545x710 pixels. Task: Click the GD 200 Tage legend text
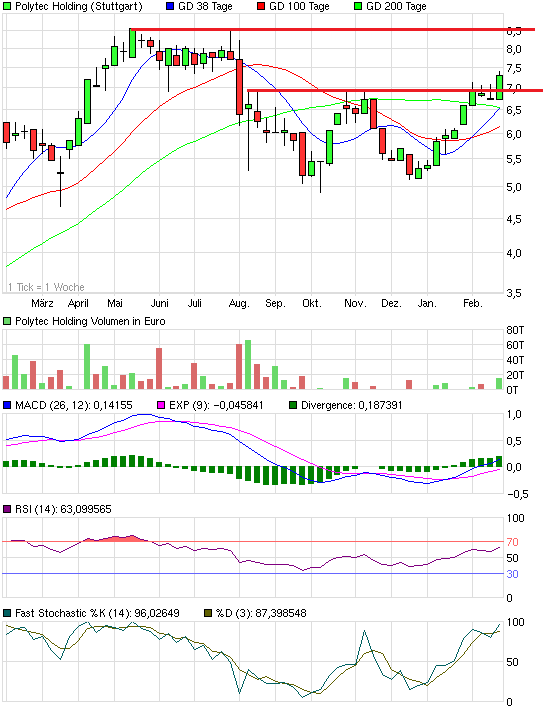pos(396,6)
